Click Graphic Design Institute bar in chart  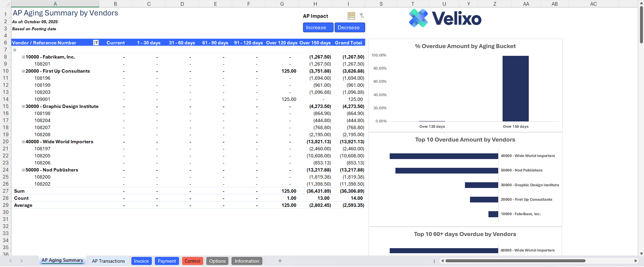481,185
